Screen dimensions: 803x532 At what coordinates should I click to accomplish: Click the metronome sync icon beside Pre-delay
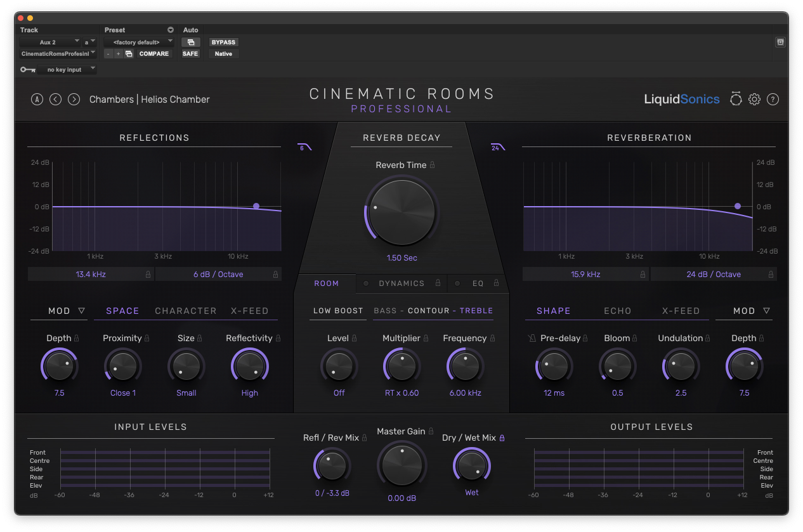[532, 339]
